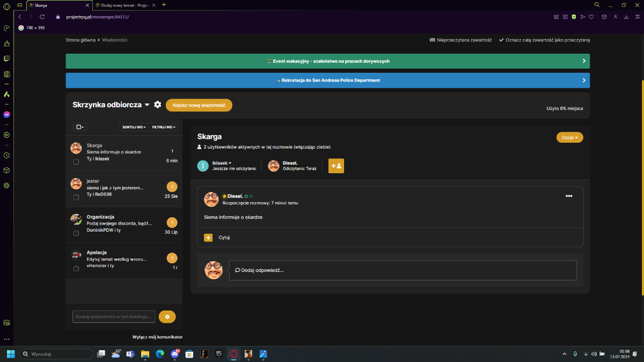Tick the checkbox for the Organizacja conversation
This screenshot has width=644, height=362.
tap(76, 233)
